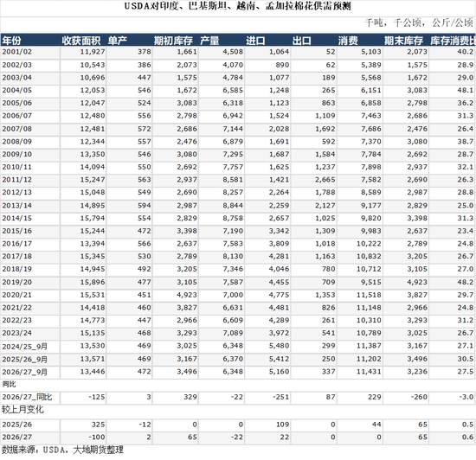This screenshot has width=476, height=460.
Task: Click the table title mentioning USDA
Action: coord(237,6)
